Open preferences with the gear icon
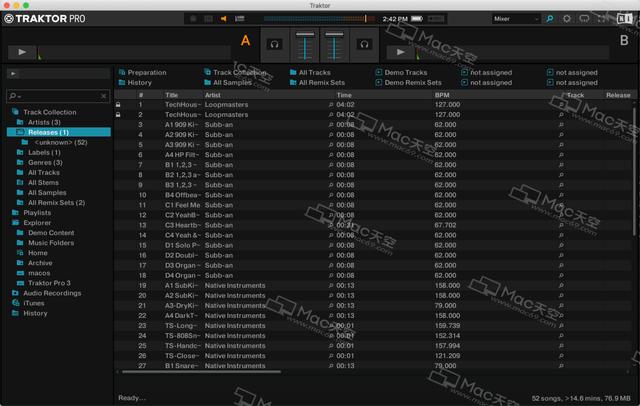 click(x=567, y=19)
